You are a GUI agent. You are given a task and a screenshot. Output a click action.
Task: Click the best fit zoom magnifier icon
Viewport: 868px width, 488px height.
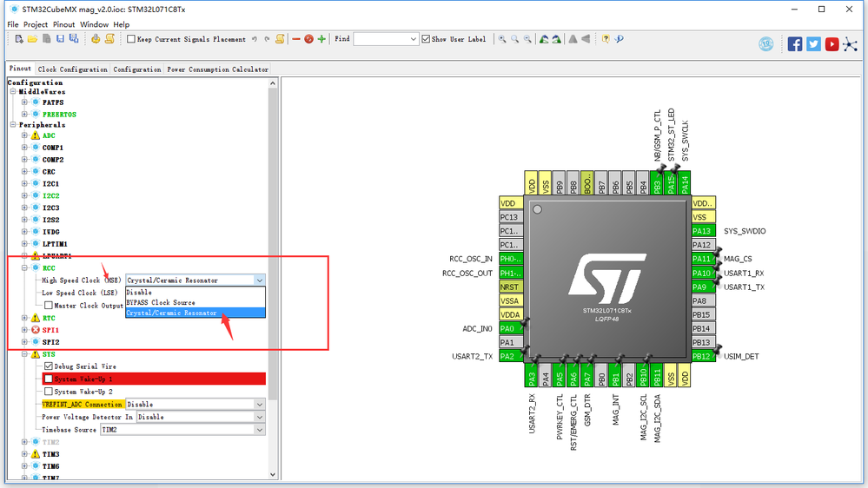point(515,39)
